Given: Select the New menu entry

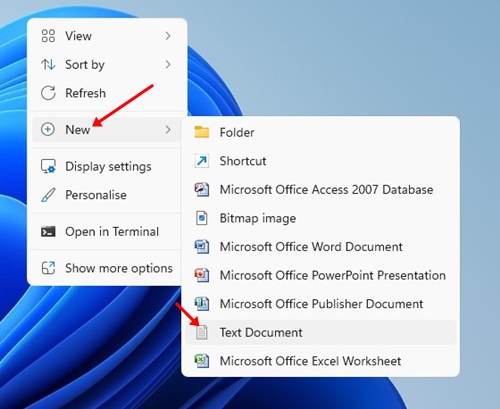Looking at the screenshot, I should tap(107, 129).
